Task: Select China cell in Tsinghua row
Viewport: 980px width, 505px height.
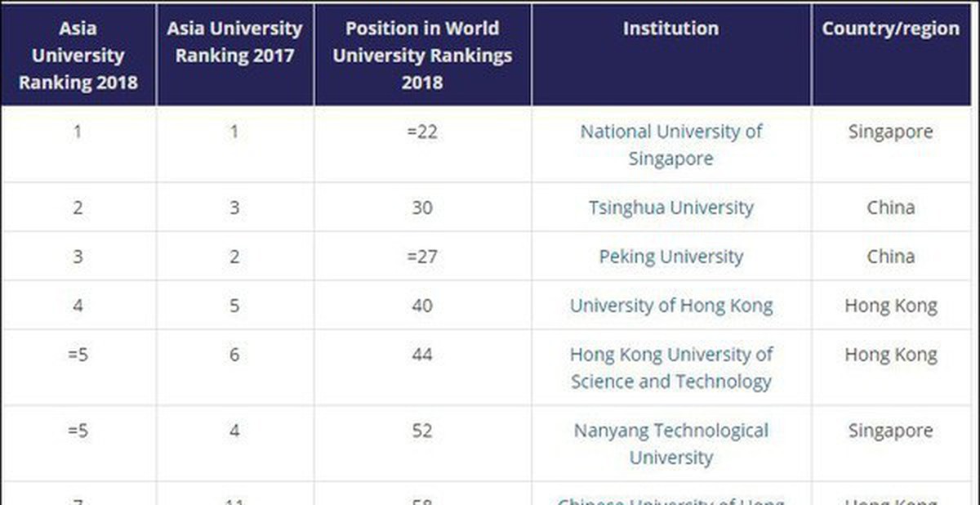Action: coord(891,208)
